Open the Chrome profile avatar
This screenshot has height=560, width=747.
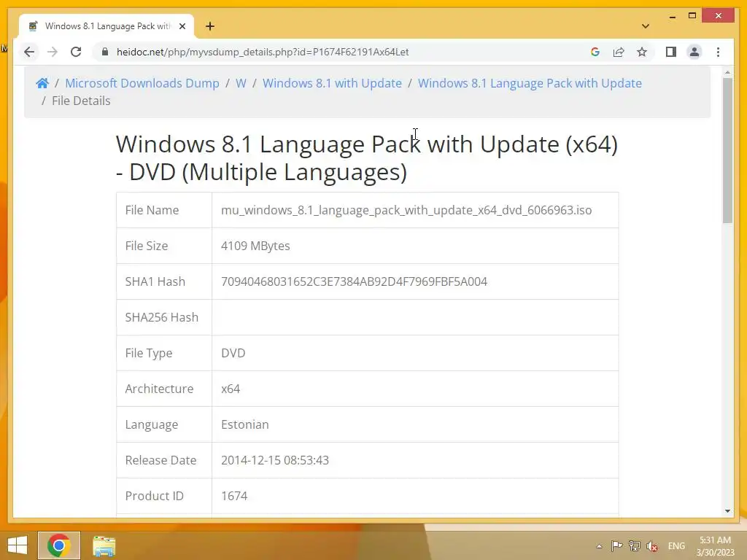point(694,52)
